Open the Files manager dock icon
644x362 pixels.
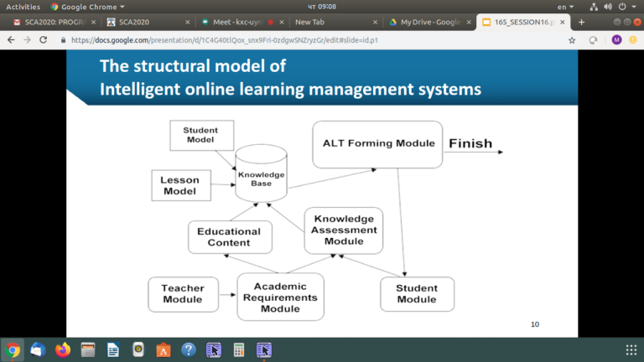click(88, 349)
